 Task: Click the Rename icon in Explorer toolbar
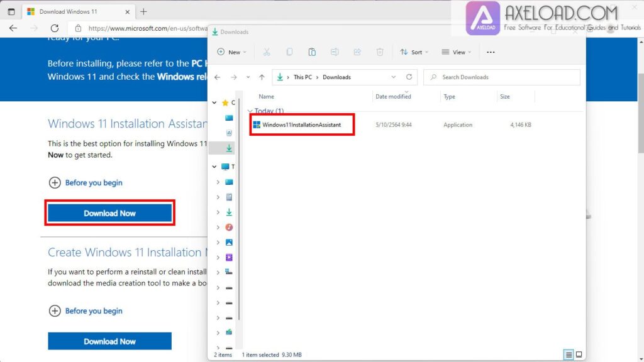[x=335, y=52]
